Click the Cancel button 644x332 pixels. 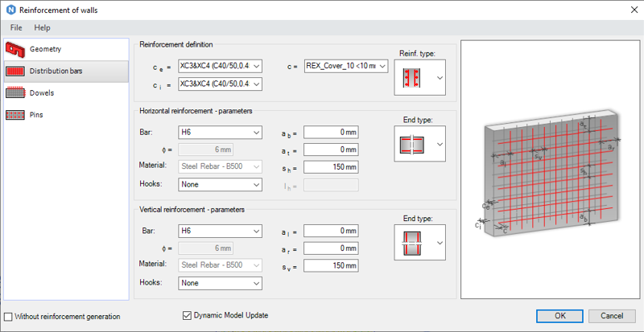click(612, 315)
